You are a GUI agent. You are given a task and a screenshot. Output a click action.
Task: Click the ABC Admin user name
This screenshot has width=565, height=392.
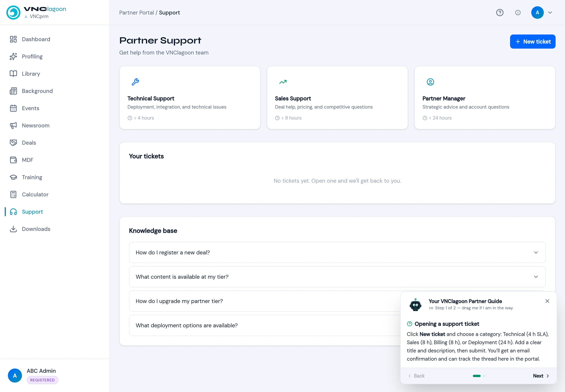coord(41,371)
